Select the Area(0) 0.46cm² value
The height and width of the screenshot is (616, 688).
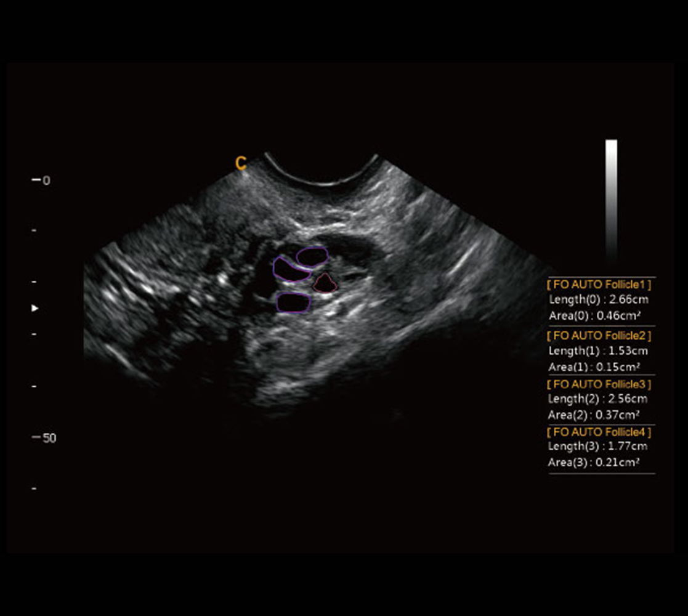[594, 316]
